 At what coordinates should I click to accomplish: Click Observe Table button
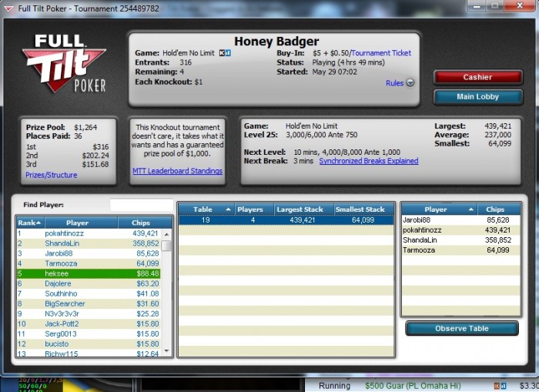(x=462, y=329)
